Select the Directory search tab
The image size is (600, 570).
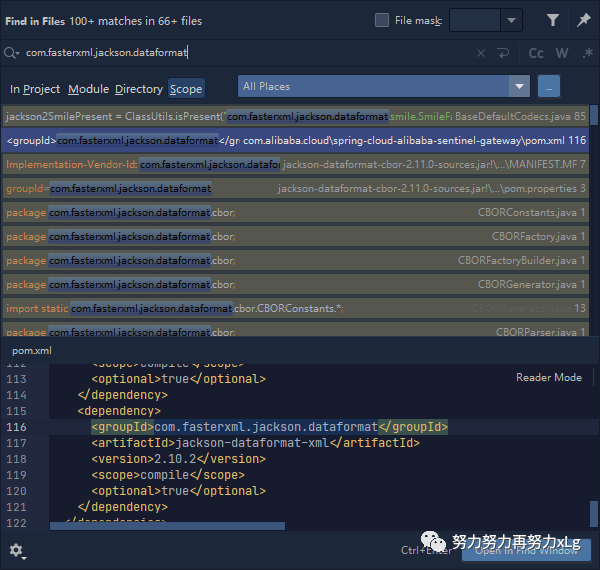coord(139,89)
